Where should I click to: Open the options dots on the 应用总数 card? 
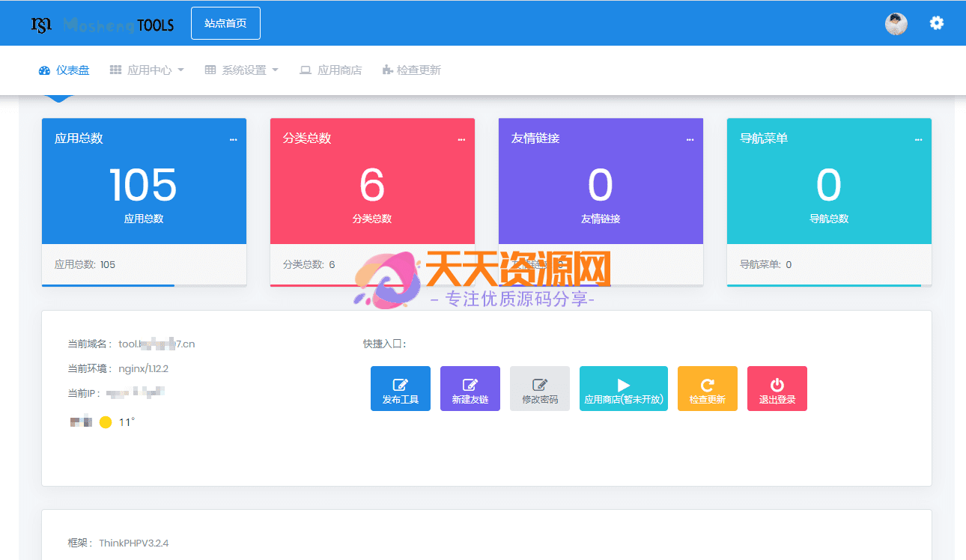click(233, 140)
